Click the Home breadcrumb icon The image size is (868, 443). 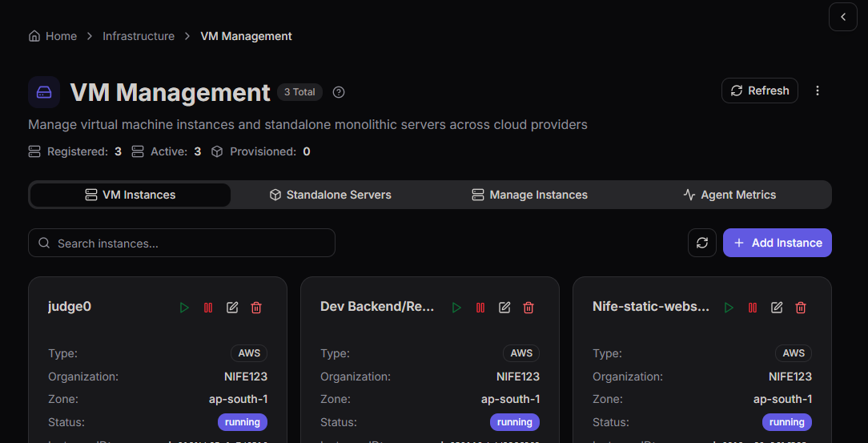[34, 36]
